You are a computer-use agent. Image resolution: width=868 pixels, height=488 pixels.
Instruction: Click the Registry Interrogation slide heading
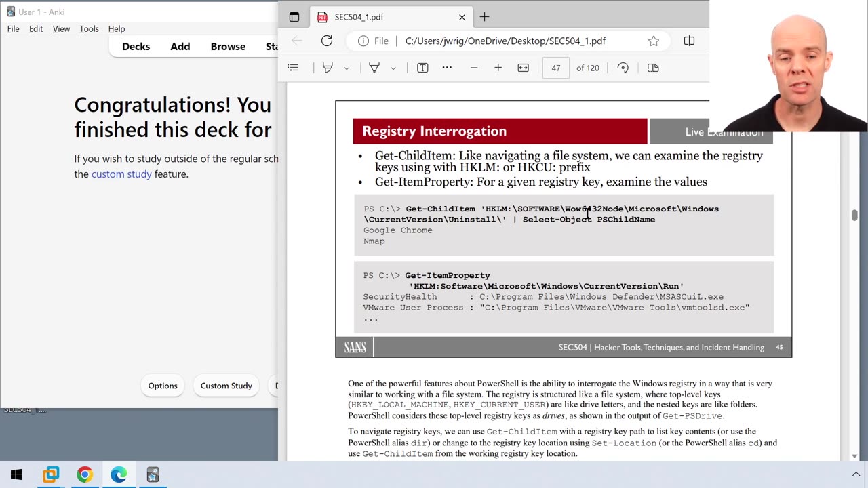click(434, 131)
